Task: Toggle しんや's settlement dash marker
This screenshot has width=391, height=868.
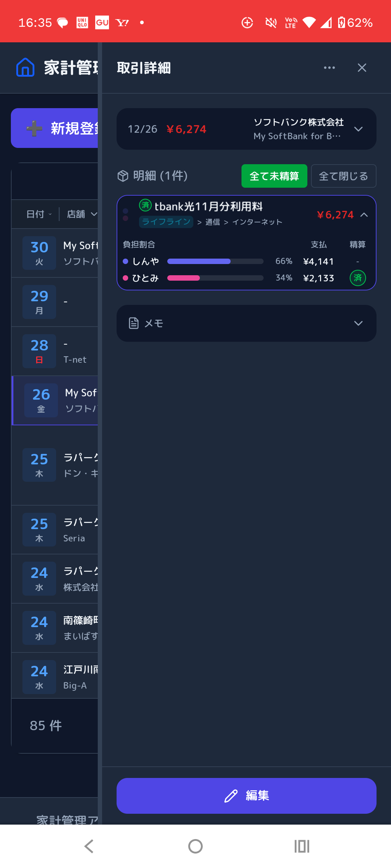Action: 357,261
